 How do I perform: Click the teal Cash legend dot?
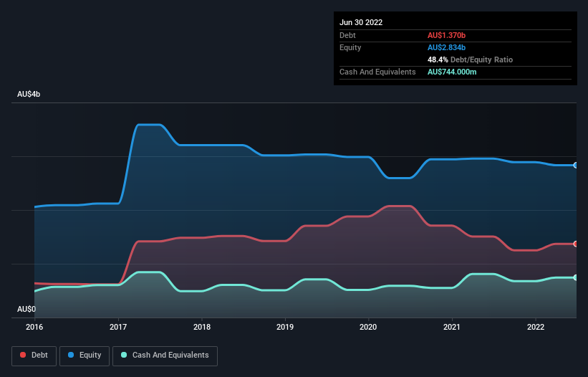pos(124,355)
